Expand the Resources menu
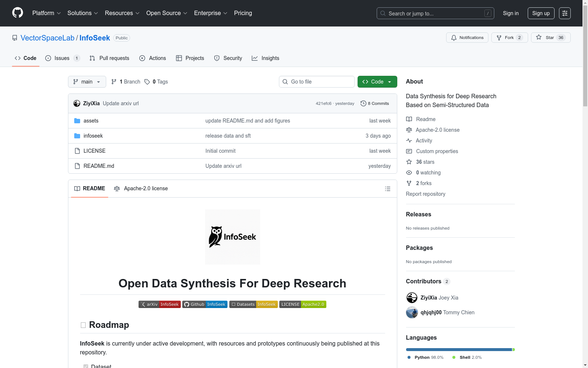 click(122, 13)
